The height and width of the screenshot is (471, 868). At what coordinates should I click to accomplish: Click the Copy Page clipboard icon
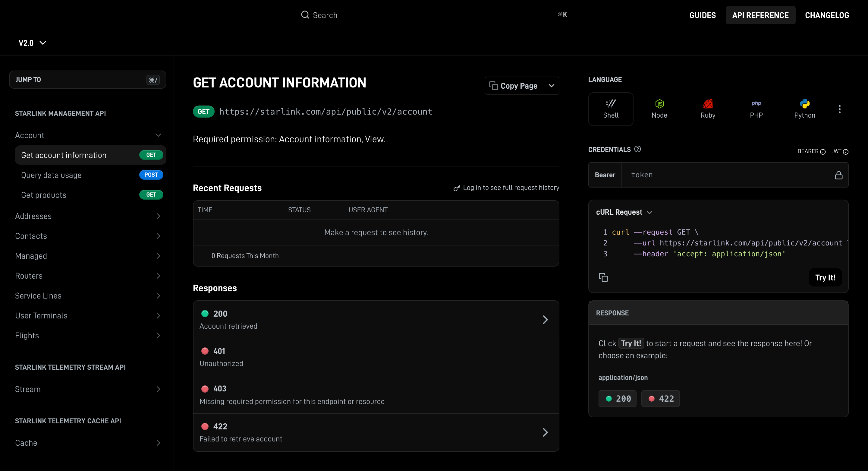tap(493, 86)
